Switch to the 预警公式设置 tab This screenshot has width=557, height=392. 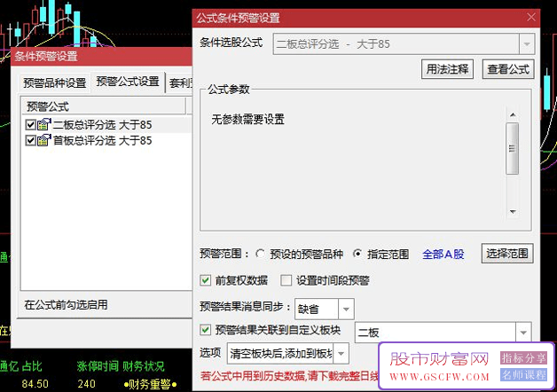pyautogui.click(x=128, y=82)
